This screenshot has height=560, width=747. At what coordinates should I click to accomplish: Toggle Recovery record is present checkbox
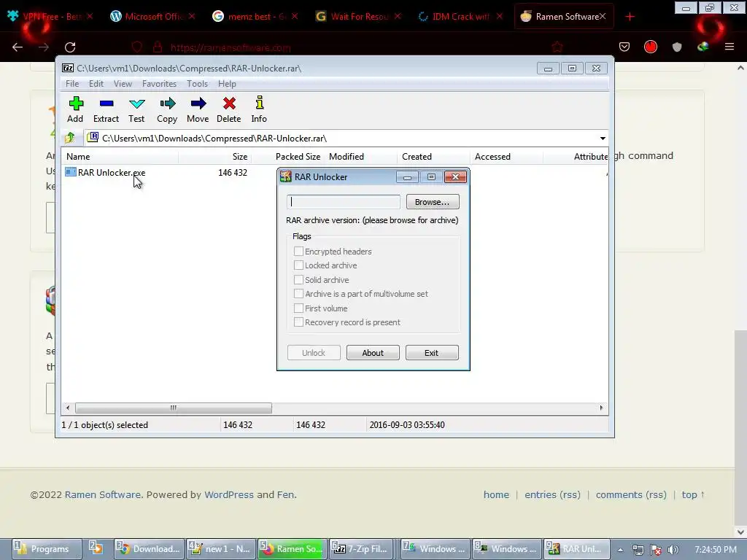[298, 322]
